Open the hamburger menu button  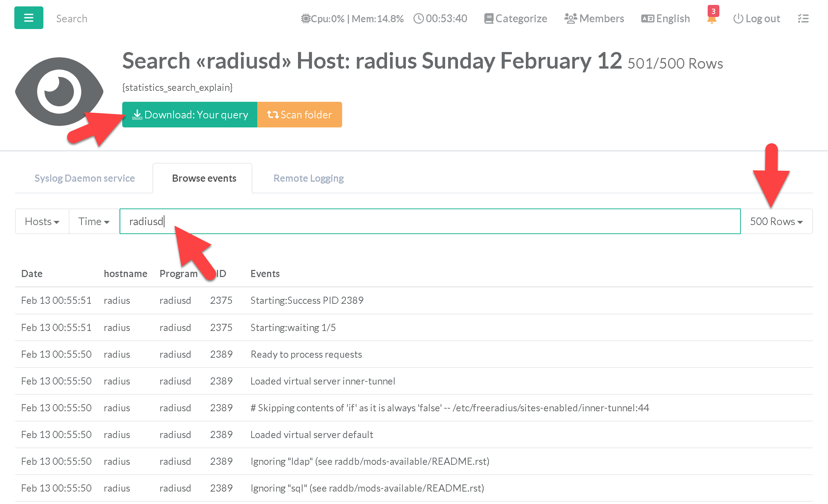point(29,18)
